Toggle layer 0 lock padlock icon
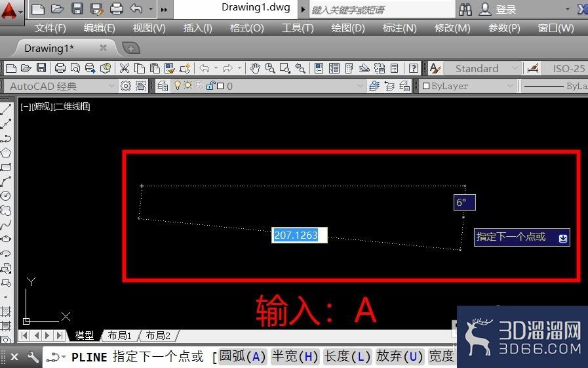The height and width of the screenshot is (368, 588). point(210,85)
